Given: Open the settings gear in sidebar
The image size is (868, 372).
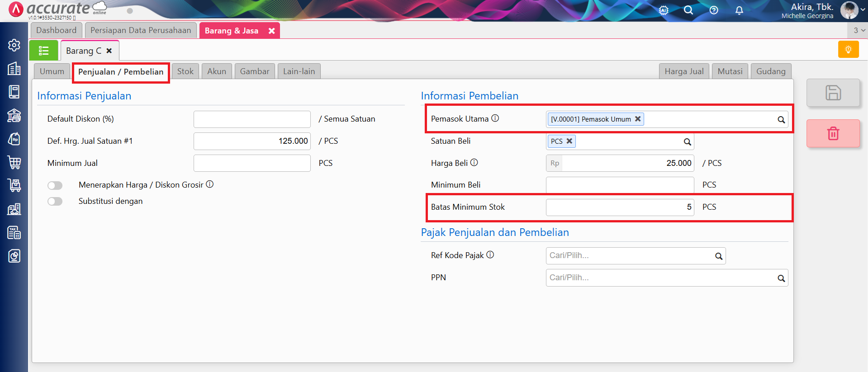Looking at the screenshot, I should pyautogui.click(x=14, y=45).
